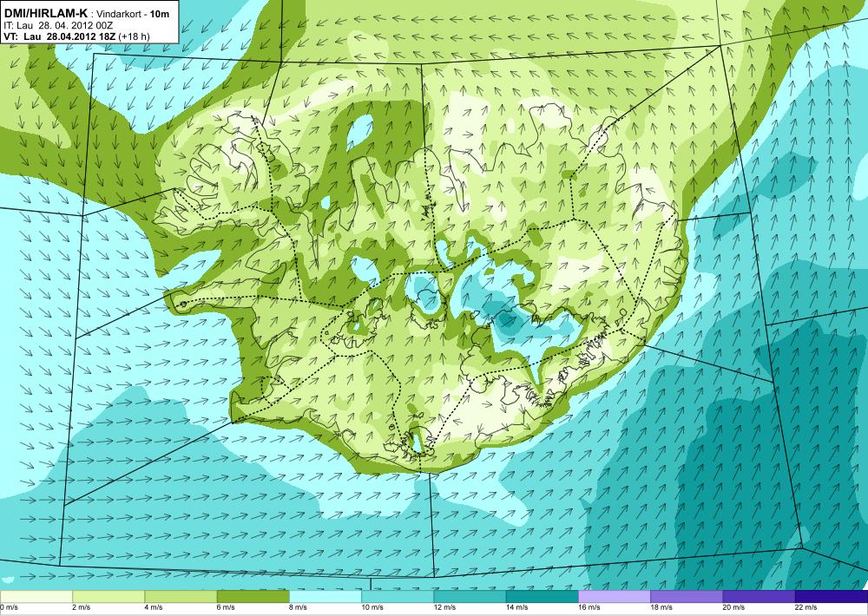The image size is (868, 616).
Task: Choose the dark teal 14–16 m/s legend swatch
Action: [x=542, y=597]
